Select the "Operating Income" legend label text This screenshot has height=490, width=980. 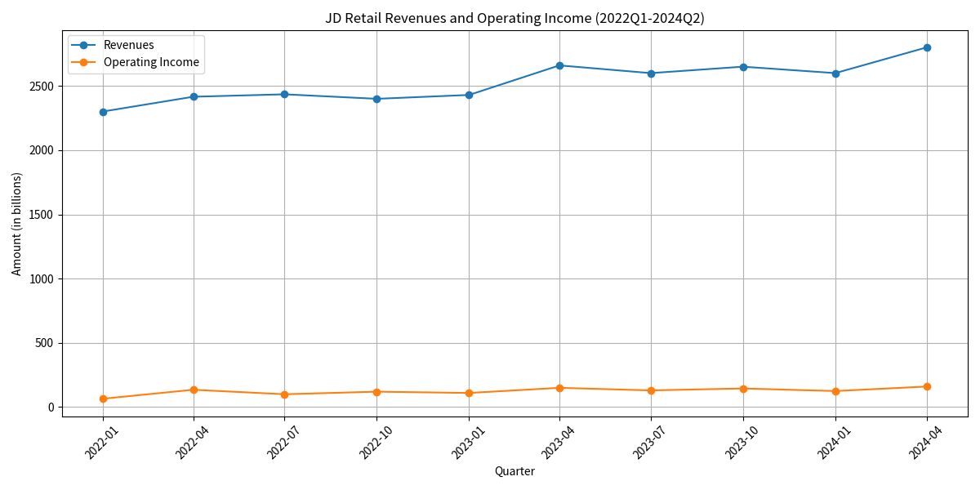[151, 62]
